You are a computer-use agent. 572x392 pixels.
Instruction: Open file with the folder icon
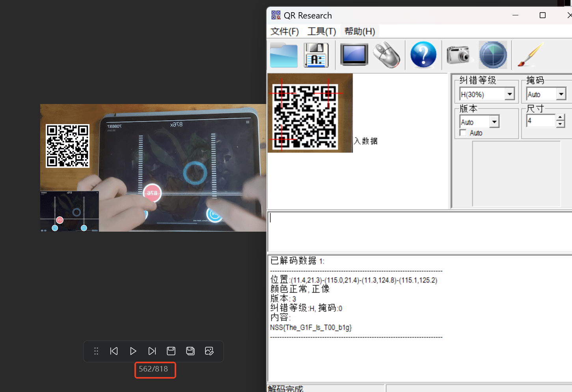pyautogui.click(x=283, y=55)
